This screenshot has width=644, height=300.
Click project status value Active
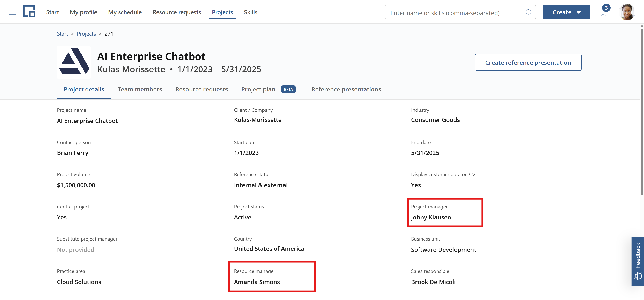coord(242,217)
